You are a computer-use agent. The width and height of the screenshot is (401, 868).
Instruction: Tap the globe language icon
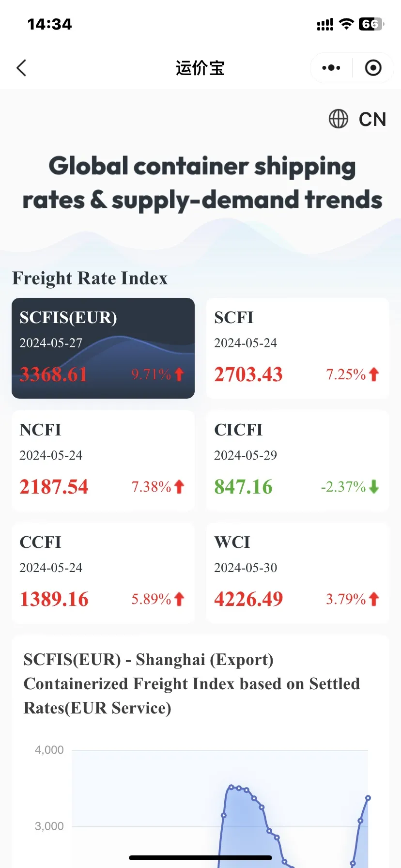(x=339, y=119)
